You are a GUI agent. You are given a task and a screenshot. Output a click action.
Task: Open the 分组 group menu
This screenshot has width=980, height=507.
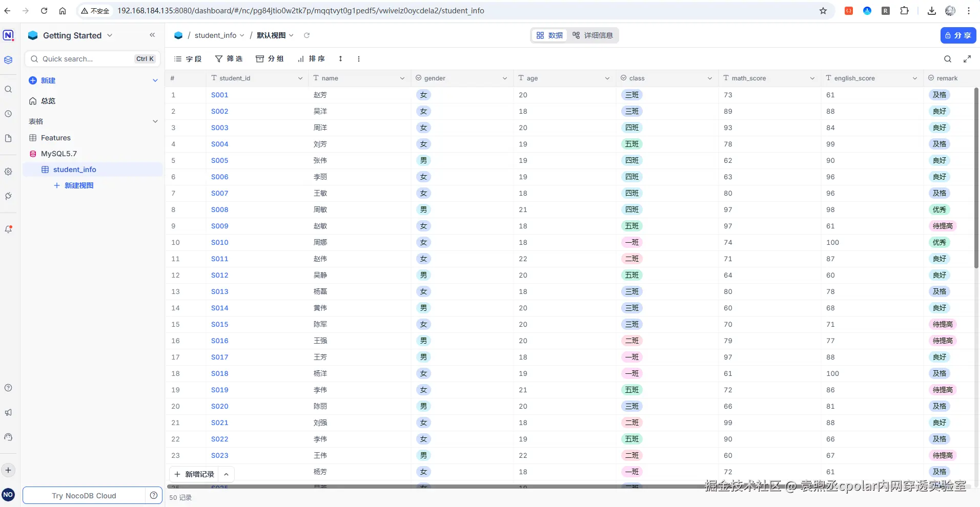[270, 59]
